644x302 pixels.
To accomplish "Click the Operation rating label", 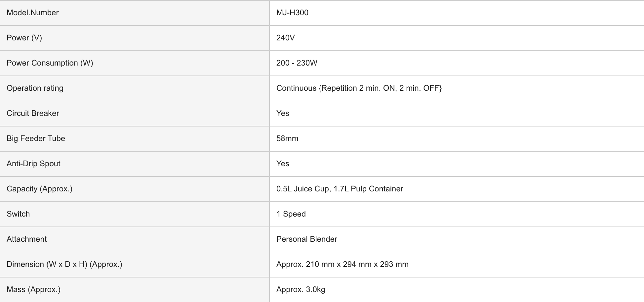I will click(35, 88).
